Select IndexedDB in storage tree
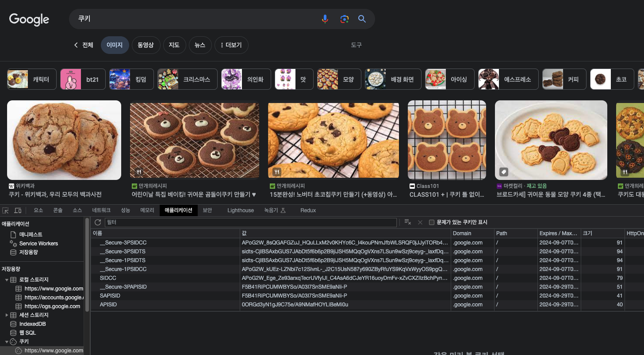Image resolution: width=644 pixels, height=355 pixels. (x=32, y=324)
